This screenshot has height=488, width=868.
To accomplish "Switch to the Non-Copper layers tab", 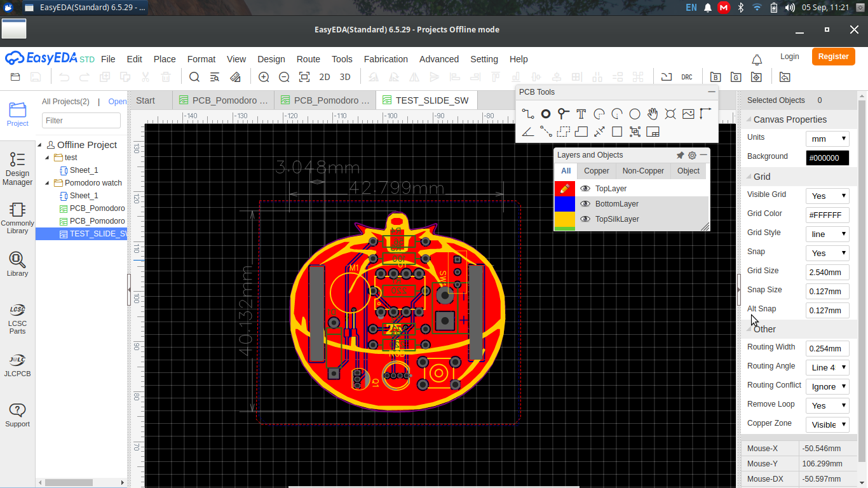I will click(x=643, y=171).
